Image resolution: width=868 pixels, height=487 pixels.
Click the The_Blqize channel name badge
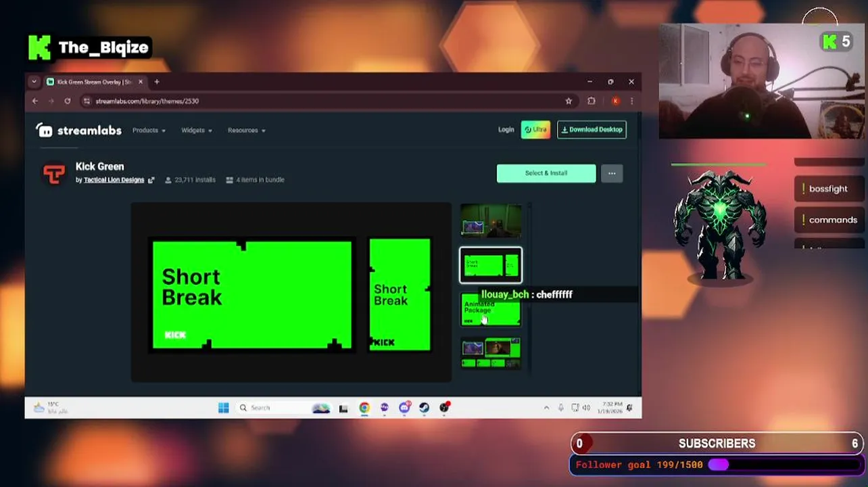[x=89, y=48]
